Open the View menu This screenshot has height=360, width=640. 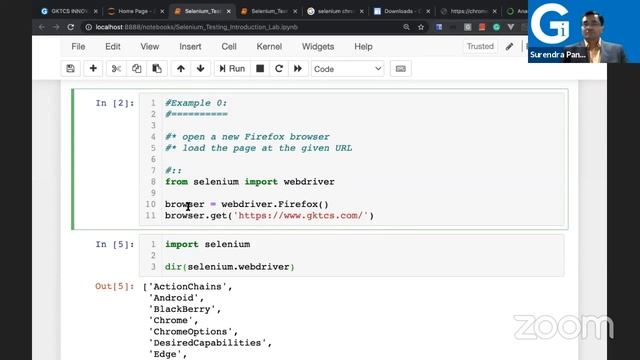(x=150, y=47)
